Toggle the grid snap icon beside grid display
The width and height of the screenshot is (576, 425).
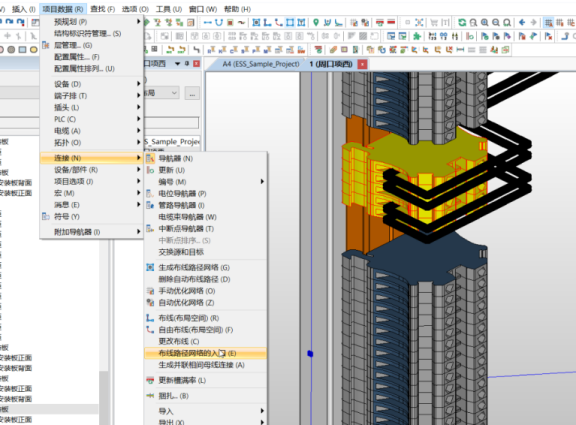tap(560, 23)
